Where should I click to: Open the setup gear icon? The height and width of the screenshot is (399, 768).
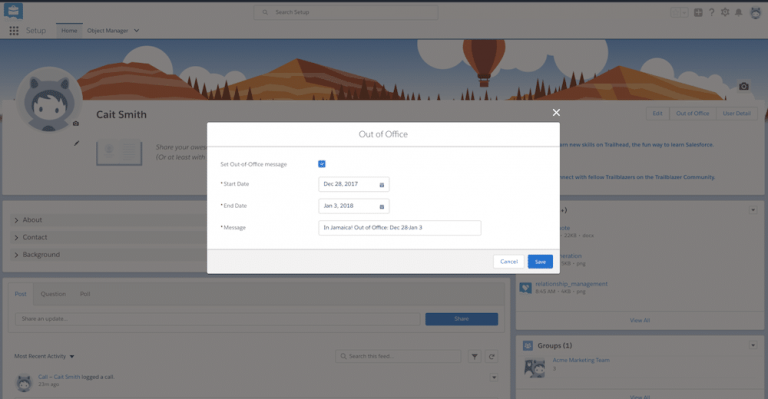725,12
